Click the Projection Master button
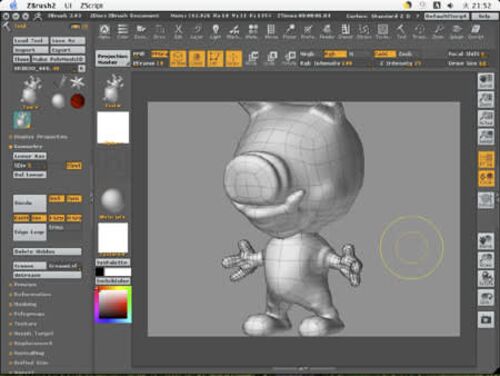500x376 pixels. 113,59
